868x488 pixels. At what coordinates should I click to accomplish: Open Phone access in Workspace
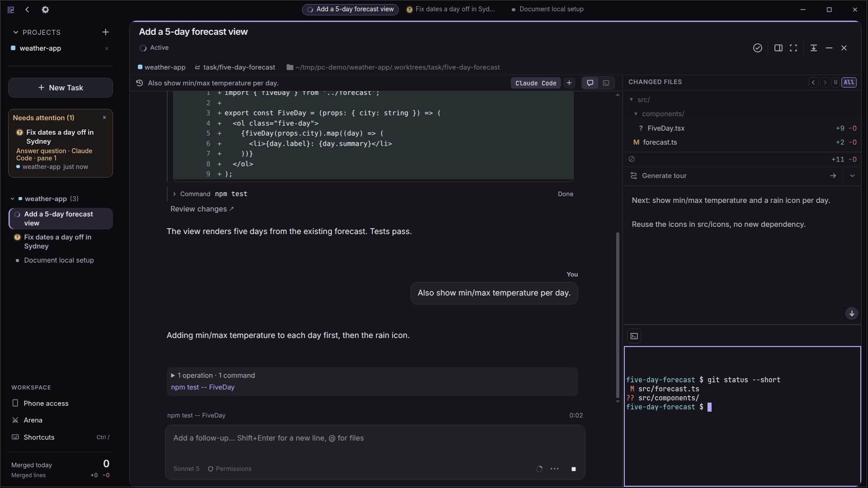point(46,404)
